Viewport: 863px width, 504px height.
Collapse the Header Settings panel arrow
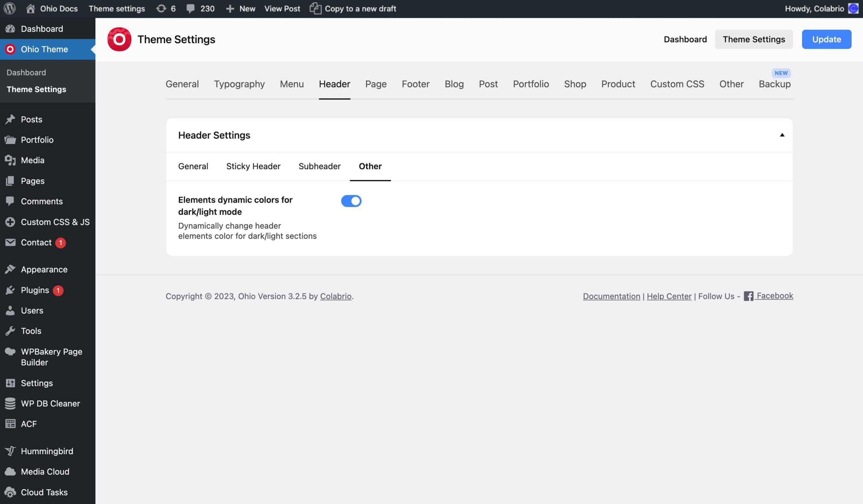[x=782, y=135]
